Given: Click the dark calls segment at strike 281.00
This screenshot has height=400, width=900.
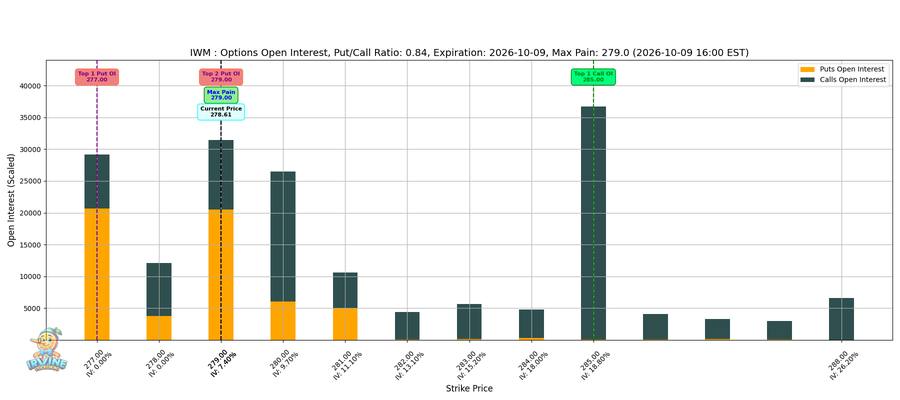Looking at the screenshot, I should pyautogui.click(x=345, y=291).
